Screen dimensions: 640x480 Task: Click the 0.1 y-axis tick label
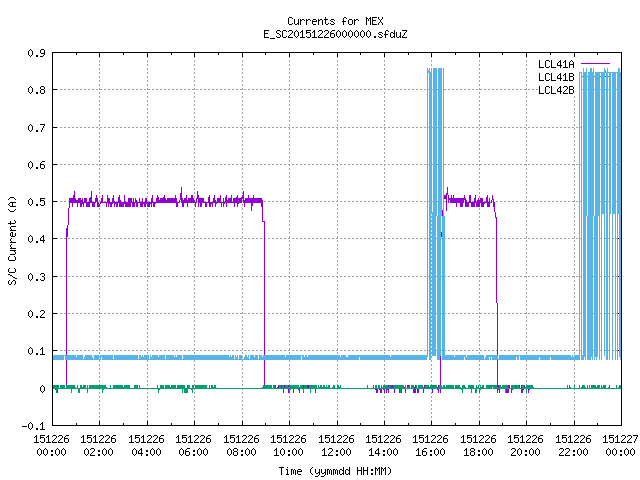point(36,351)
